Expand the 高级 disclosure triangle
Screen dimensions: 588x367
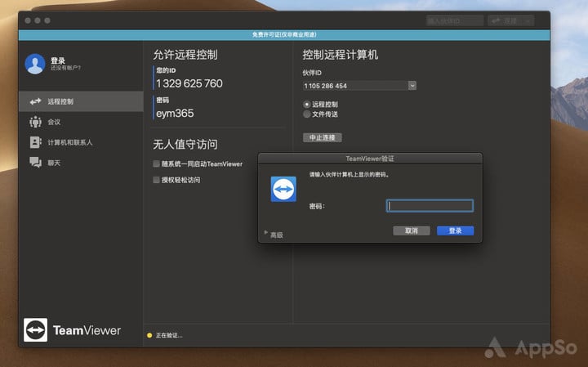(x=266, y=234)
